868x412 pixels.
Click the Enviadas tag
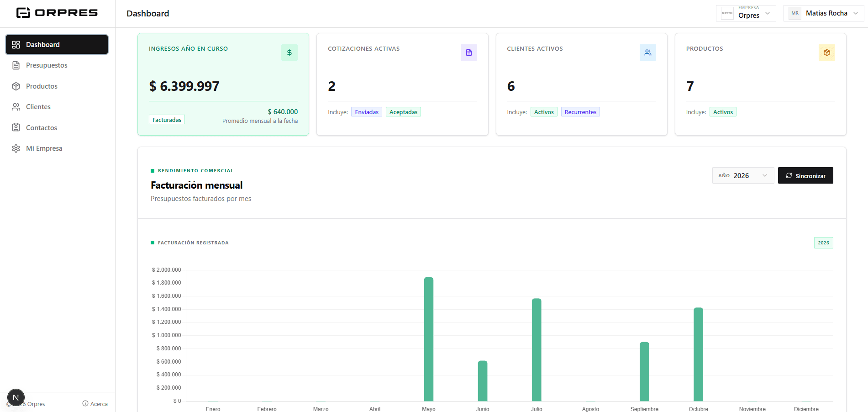point(367,112)
